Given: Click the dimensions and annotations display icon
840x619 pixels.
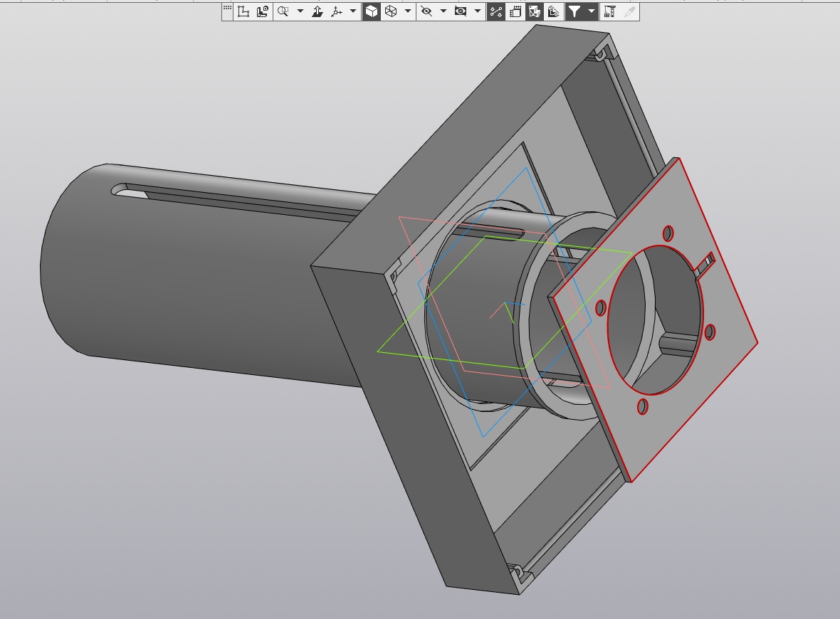Looking at the screenshot, I should 553,11.
